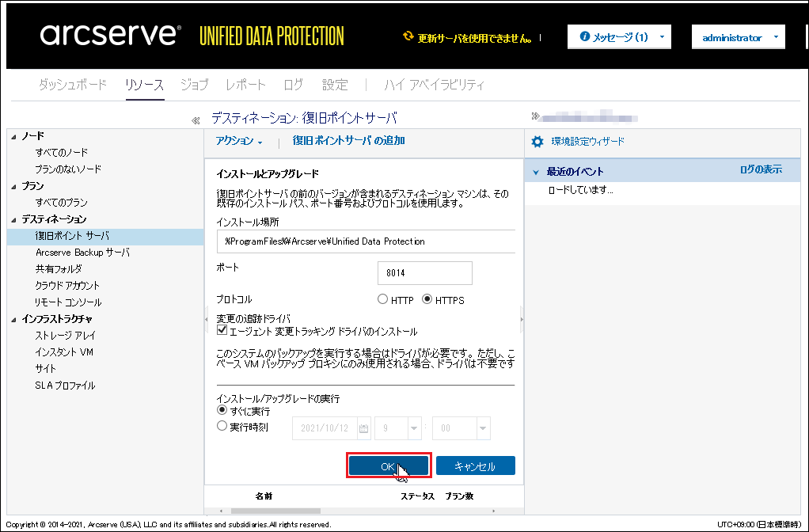Collapse the ノード tree group
This screenshot has height=532, width=809.
[14, 137]
